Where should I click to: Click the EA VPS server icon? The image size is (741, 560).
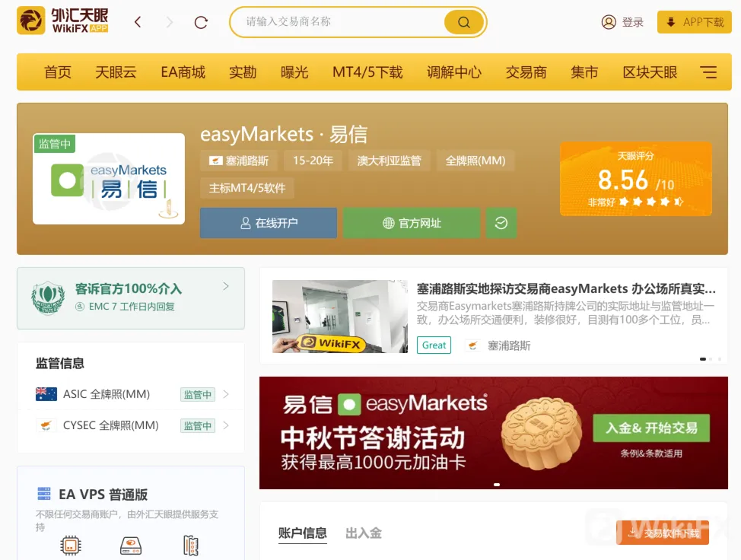[x=44, y=494]
